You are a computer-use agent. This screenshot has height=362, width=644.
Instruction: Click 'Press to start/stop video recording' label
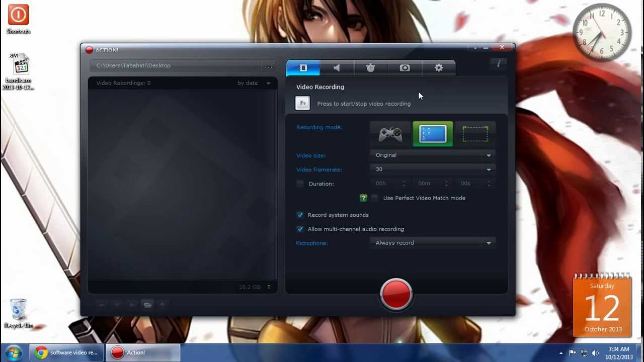(364, 104)
